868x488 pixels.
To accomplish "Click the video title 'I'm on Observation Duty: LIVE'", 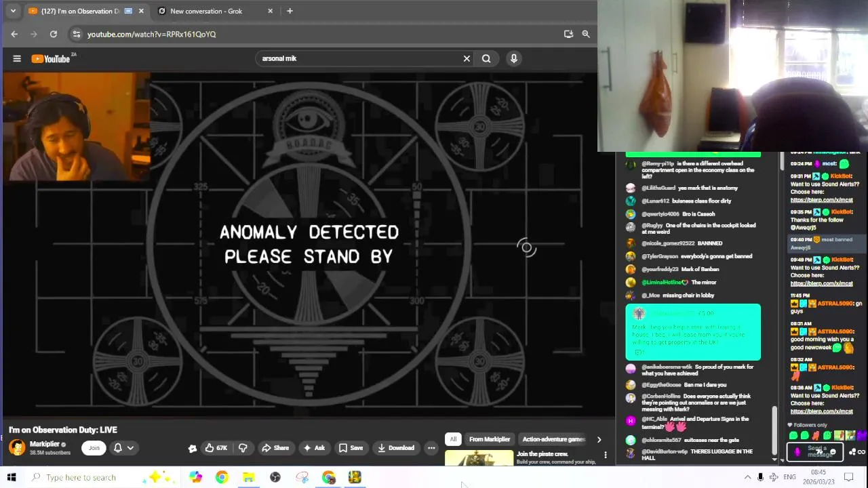I will click(63, 430).
